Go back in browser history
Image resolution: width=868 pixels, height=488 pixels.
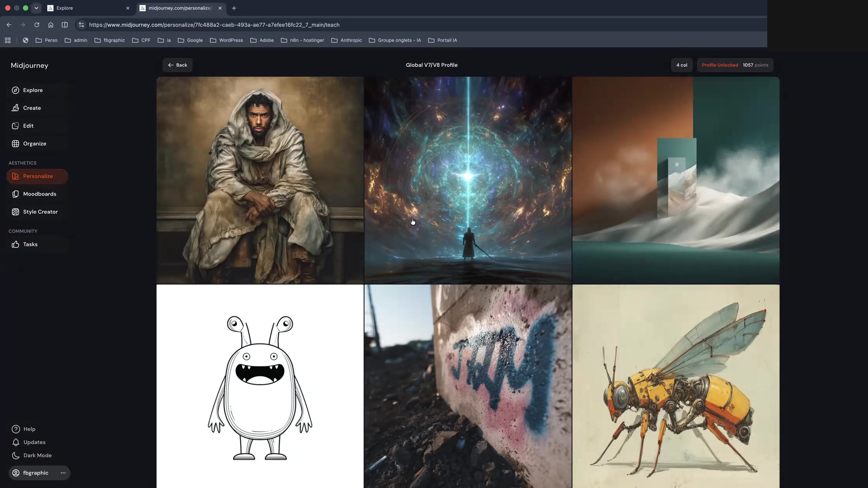click(x=9, y=25)
